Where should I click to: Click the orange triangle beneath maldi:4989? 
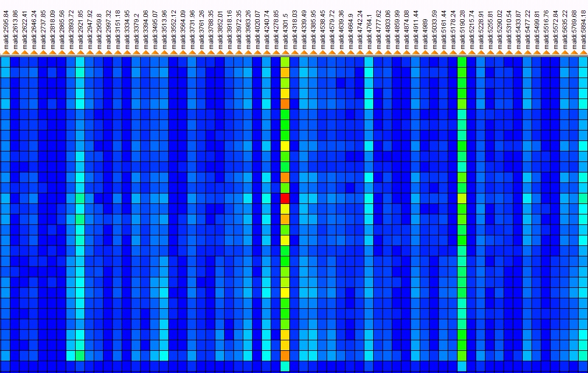[x=426, y=52]
